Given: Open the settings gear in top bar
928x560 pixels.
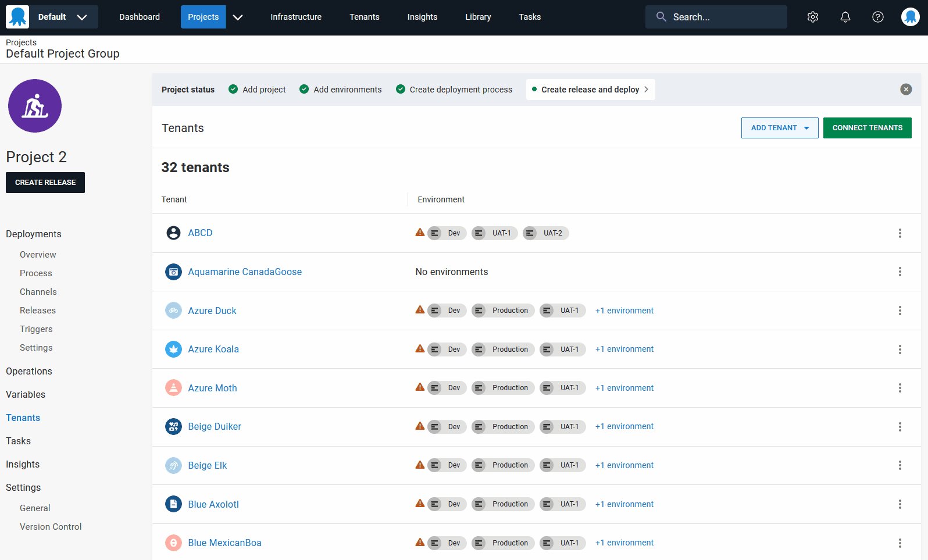Looking at the screenshot, I should coord(813,17).
